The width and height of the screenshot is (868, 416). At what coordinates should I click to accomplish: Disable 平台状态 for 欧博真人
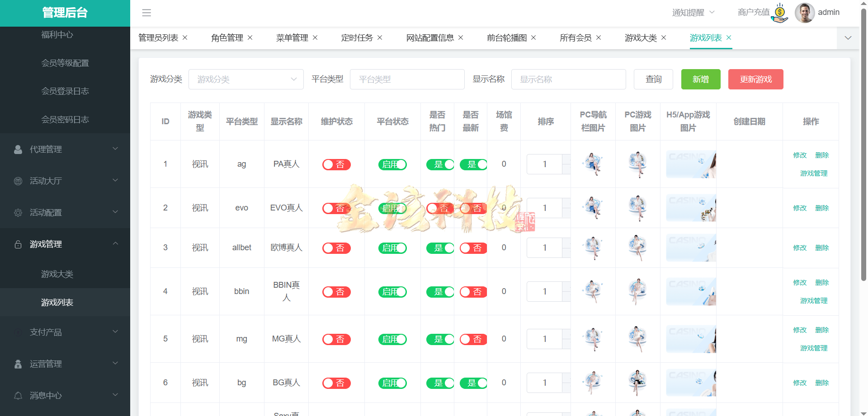[x=392, y=248]
